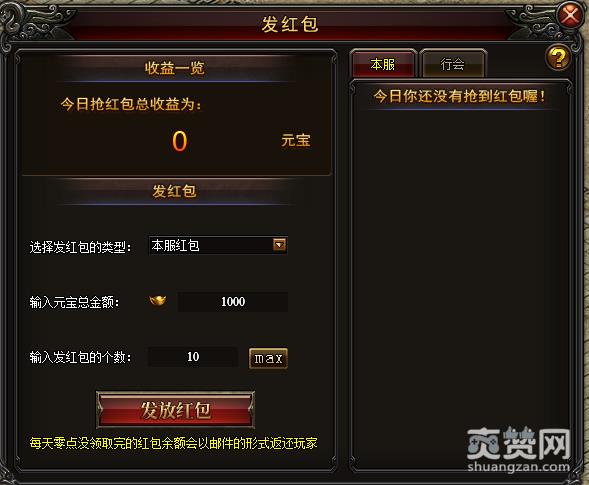Open the 本服红包 combo box
589x485 pixels.
pos(218,245)
